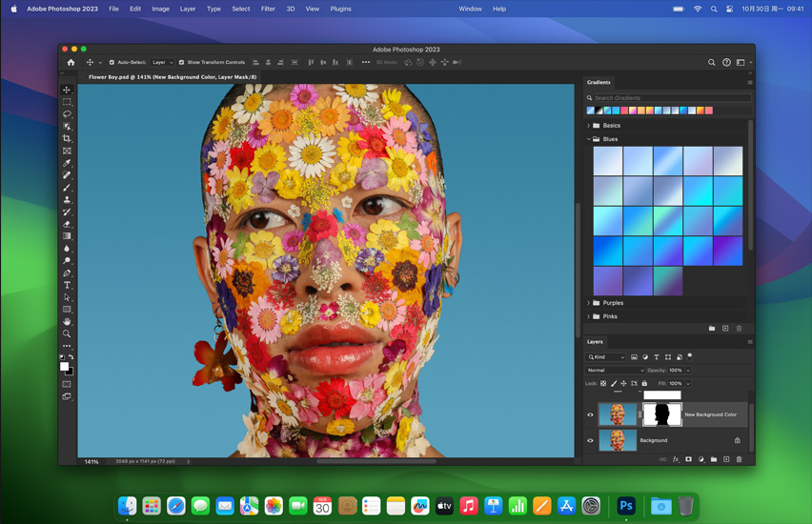Open the Image menu
The height and width of the screenshot is (524, 812).
click(x=160, y=9)
